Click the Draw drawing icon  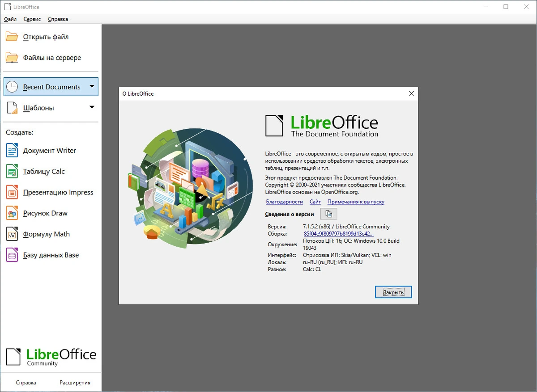coord(12,213)
